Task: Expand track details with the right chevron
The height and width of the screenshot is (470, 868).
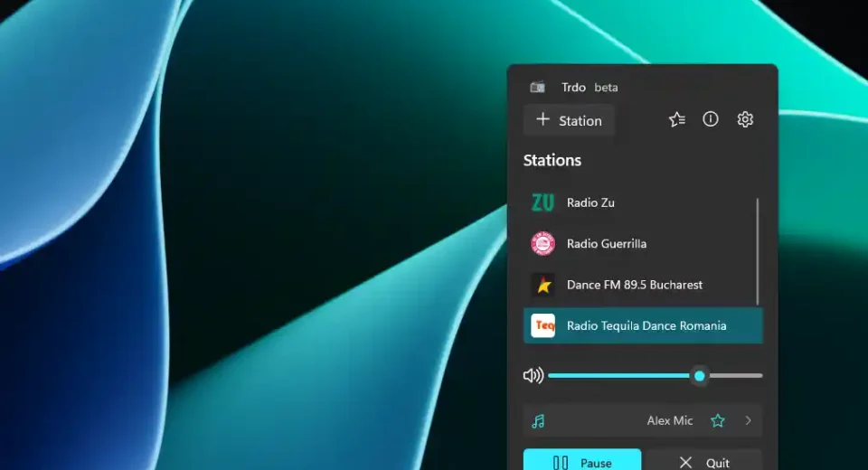Action: [x=748, y=420]
